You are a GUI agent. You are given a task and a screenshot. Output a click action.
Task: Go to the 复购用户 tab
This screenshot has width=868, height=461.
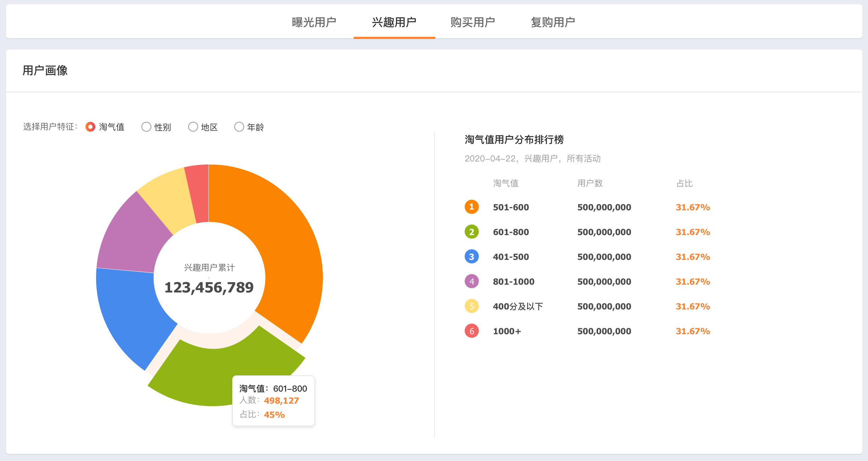pos(553,22)
